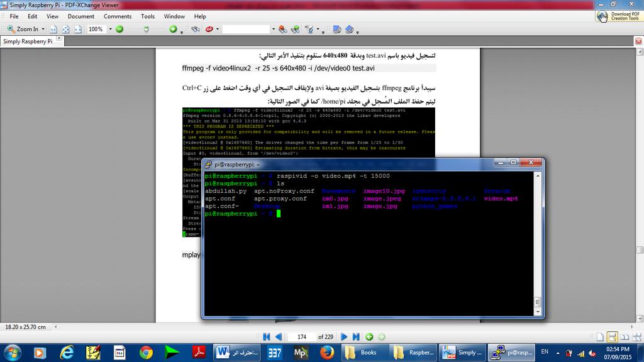Screen dimensions: 644x362
Task: Open the search box dropdown arrow
Action: pyautogui.click(x=273, y=29)
